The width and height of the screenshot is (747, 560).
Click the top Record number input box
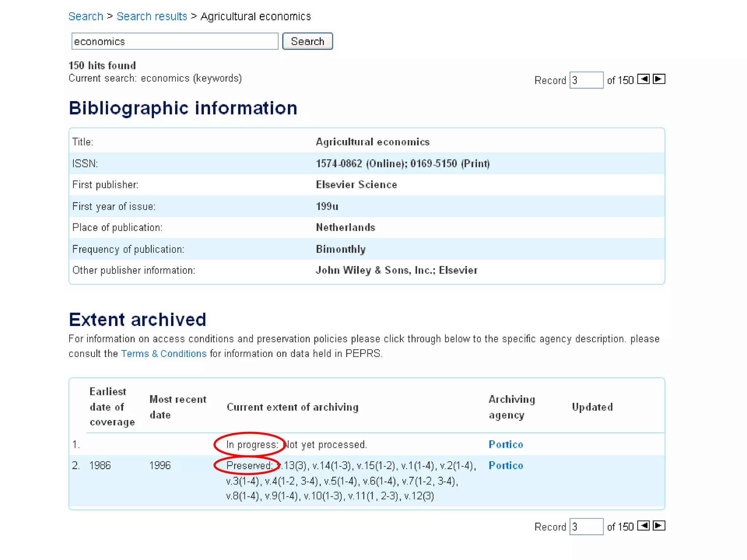click(586, 80)
